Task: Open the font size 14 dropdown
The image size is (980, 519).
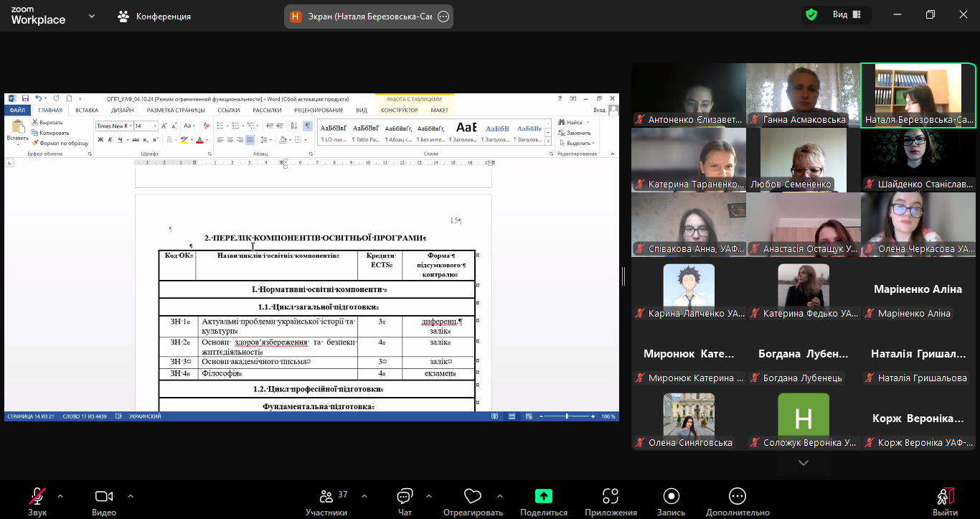Action: [x=155, y=126]
